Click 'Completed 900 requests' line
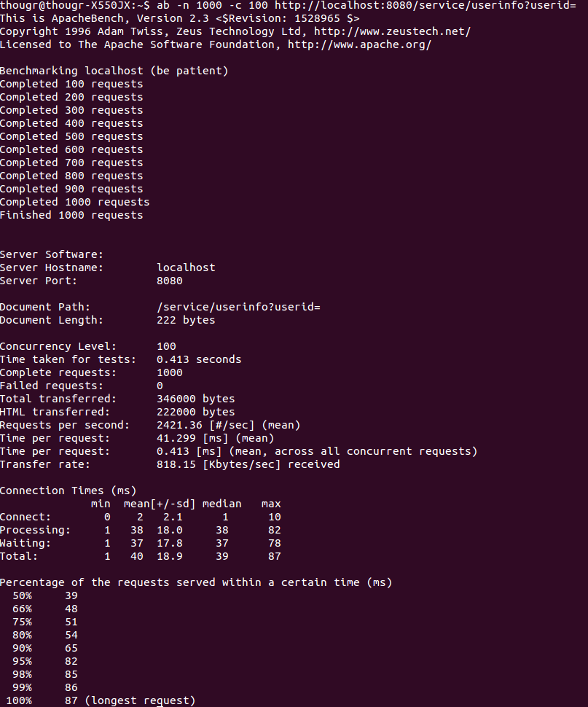 (x=71, y=189)
